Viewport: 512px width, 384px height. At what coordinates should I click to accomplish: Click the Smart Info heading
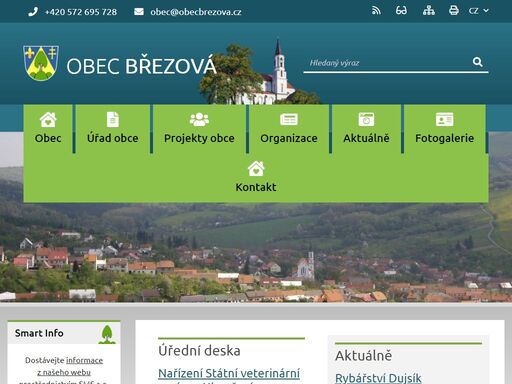39,333
